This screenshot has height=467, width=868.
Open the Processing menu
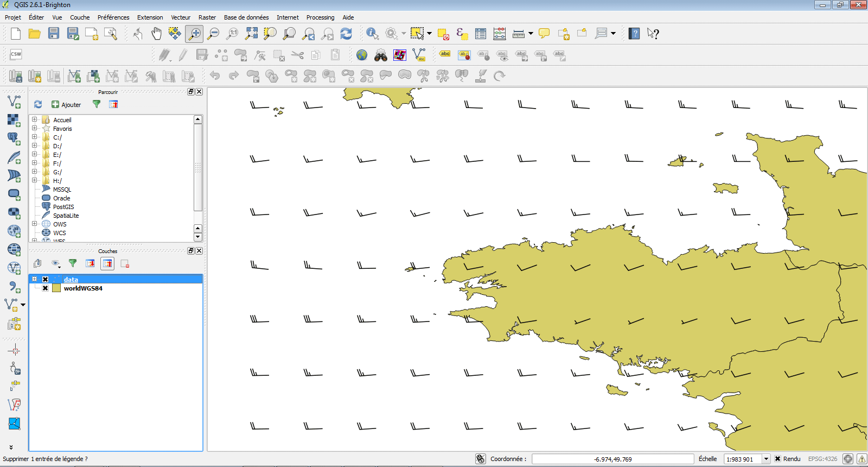320,17
